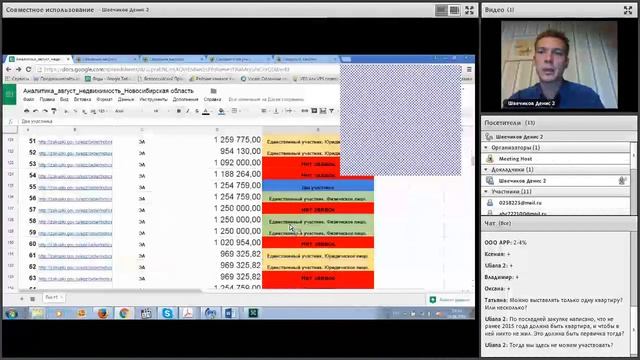Select cell with value 1 020 954,00
The width and height of the screenshot is (640, 360).
237,243
